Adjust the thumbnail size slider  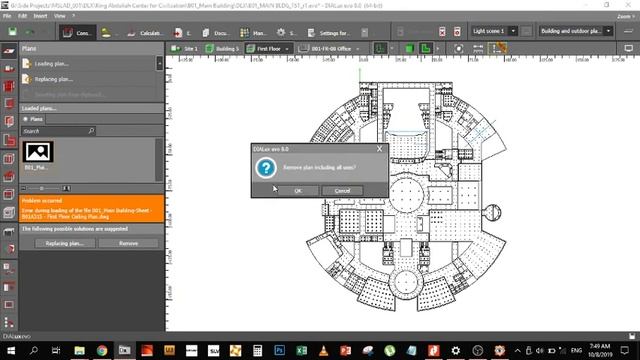[42, 188]
